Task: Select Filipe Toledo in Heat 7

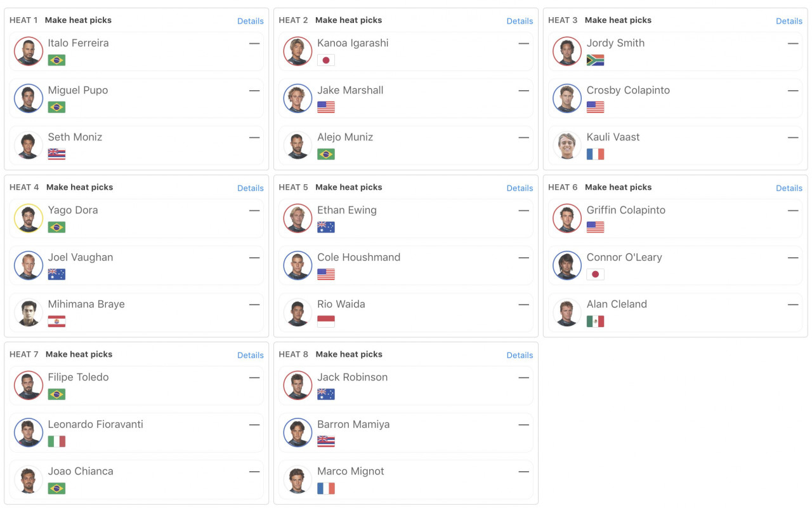Action: coord(136,385)
